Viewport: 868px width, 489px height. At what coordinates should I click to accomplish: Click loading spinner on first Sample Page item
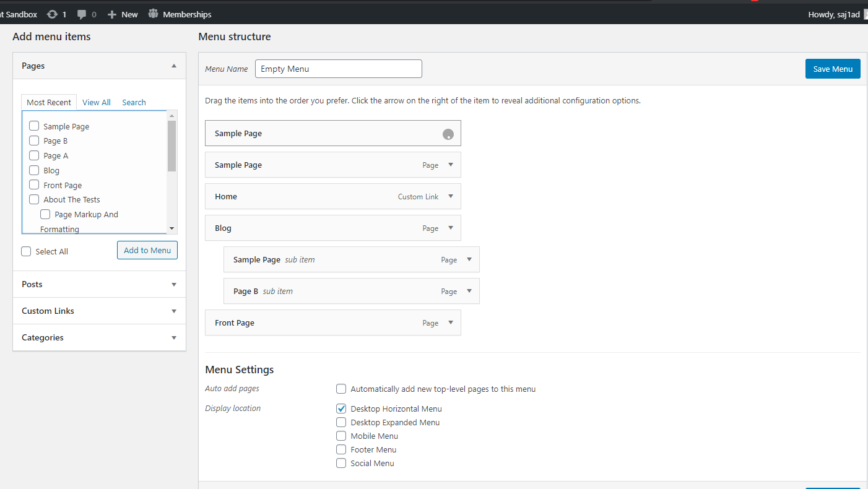pos(448,134)
